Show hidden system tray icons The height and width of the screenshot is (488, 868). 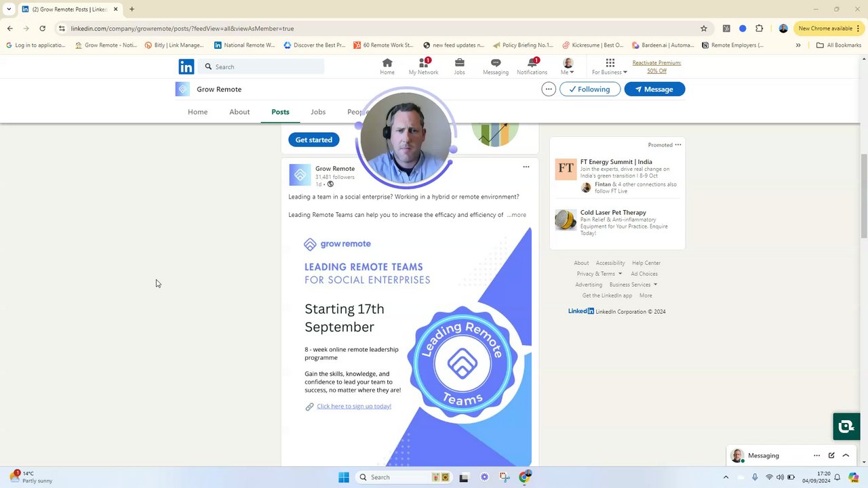726,477
